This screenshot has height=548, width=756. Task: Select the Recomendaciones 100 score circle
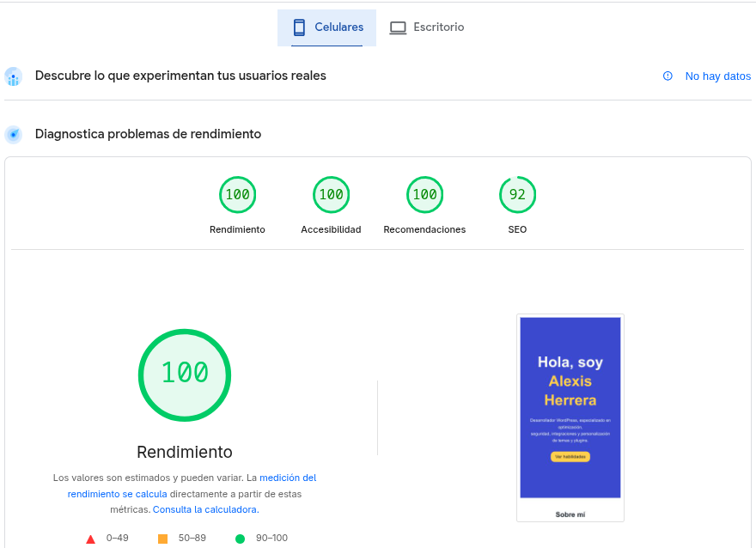424,194
